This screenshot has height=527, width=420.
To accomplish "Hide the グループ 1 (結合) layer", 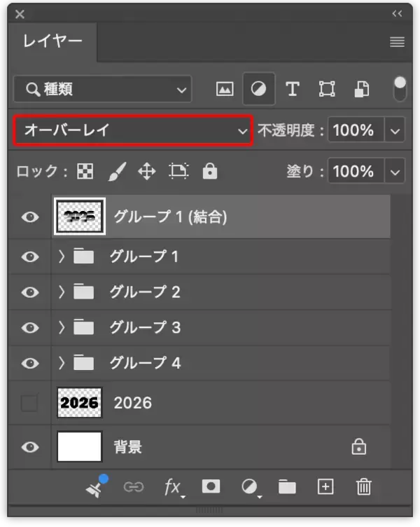I will (30, 217).
